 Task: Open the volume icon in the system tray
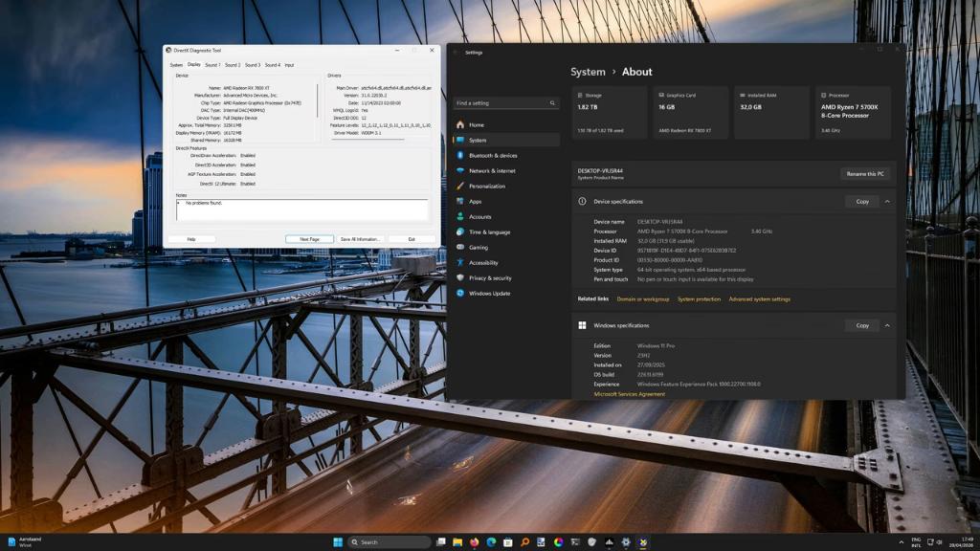940,542
